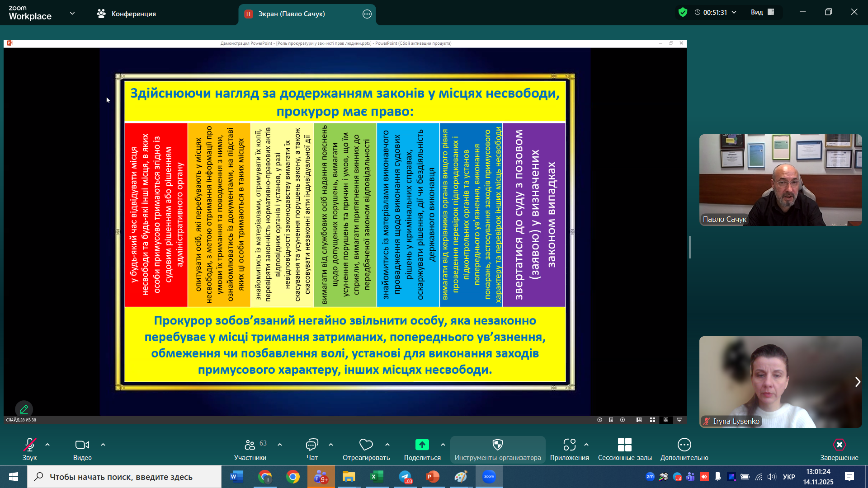The image size is (868, 488).
Task: Select the Screen (Павло Сачук) tab
Action: click(x=292, y=14)
